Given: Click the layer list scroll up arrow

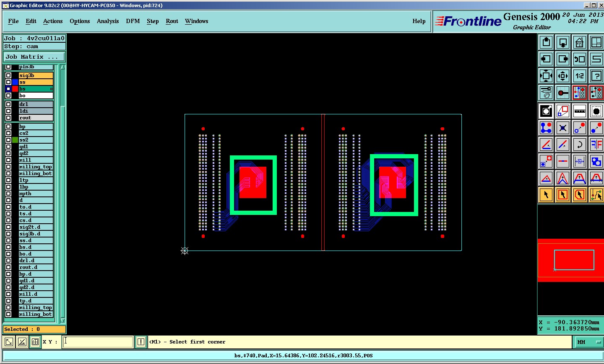Looking at the screenshot, I should 62,67.
